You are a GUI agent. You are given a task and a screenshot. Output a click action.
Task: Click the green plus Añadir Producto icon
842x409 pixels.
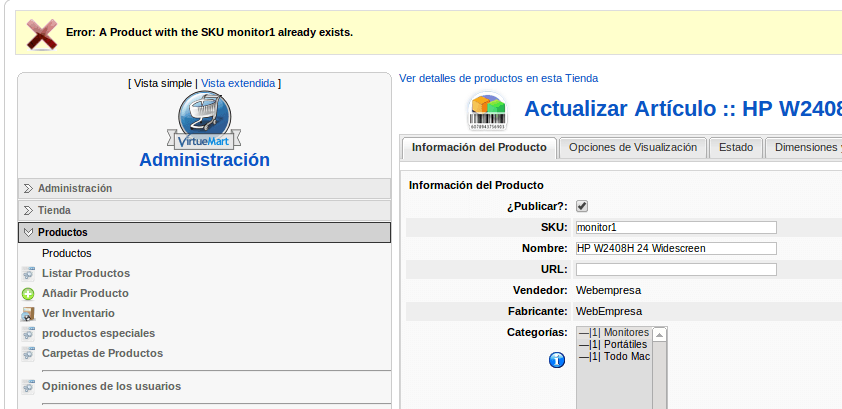28,294
